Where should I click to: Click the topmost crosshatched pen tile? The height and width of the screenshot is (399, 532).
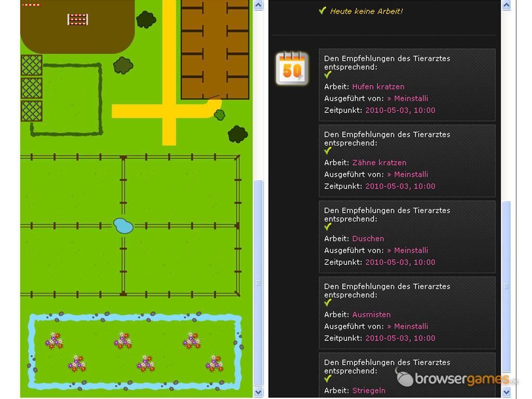[x=32, y=65]
